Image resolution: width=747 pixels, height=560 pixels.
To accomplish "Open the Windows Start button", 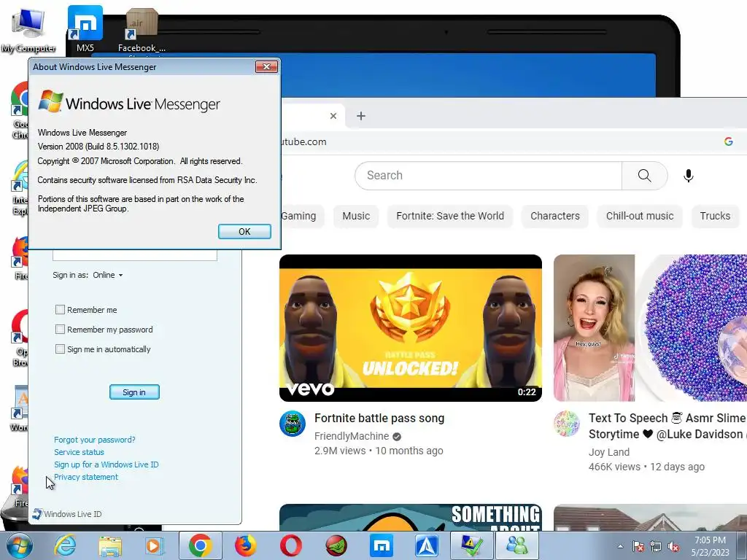I will point(19,545).
